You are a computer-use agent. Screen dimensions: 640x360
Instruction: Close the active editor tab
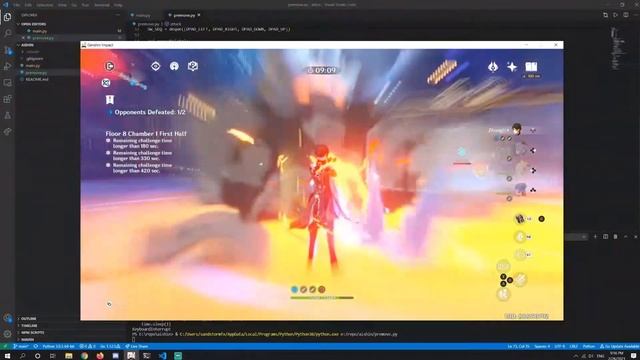(x=199, y=15)
